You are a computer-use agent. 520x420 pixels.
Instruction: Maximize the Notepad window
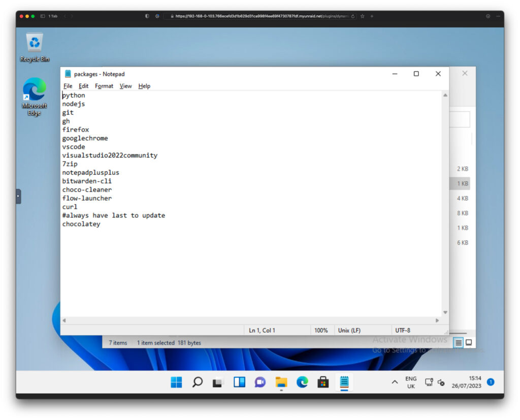[x=416, y=74]
